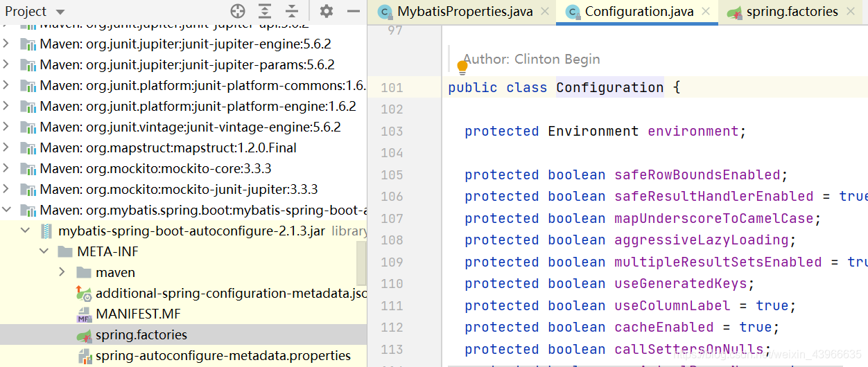Click line number 103 in gutter
Screen dimensions: 868x367
click(392, 131)
